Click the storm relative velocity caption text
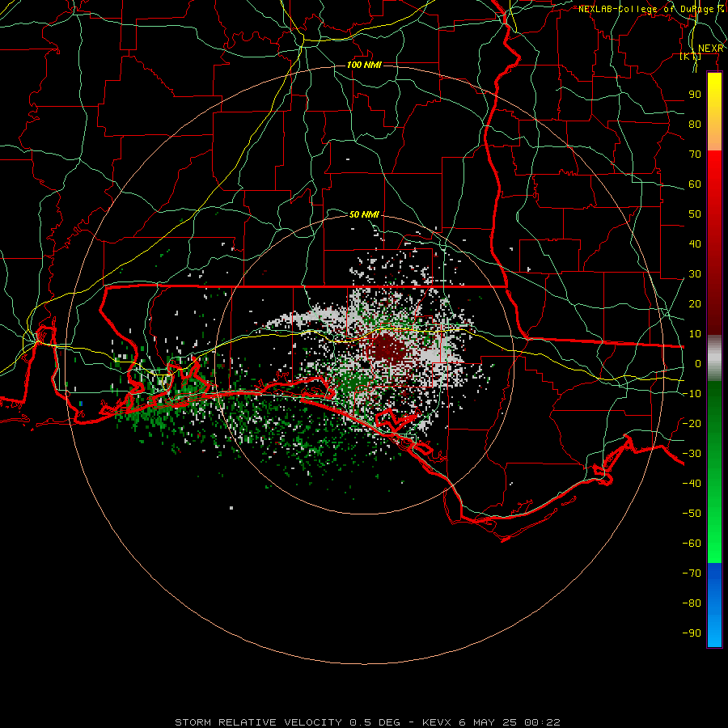The width and height of the screenshot is (728, 728). pos(367,722)
